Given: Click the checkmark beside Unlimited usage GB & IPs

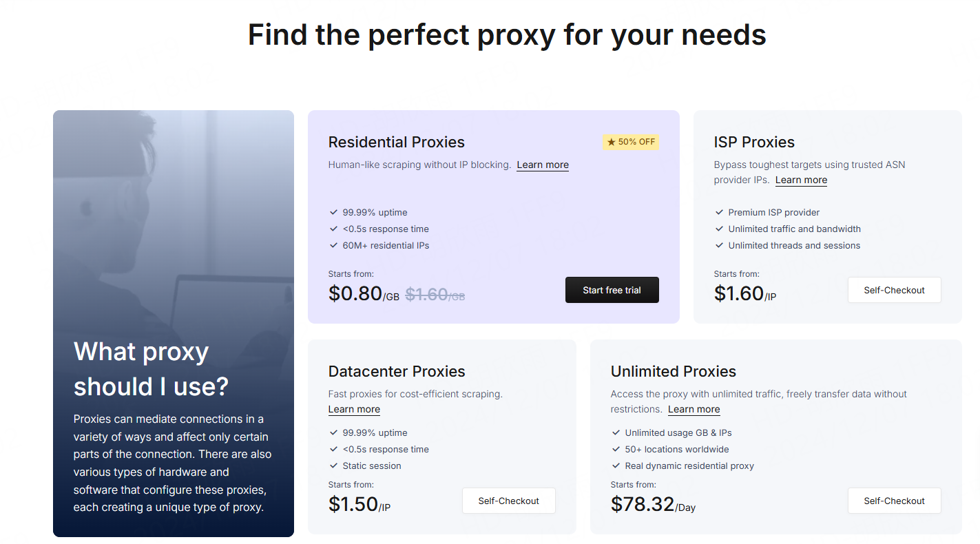Looking at the screenshot, I should (616, 433).
